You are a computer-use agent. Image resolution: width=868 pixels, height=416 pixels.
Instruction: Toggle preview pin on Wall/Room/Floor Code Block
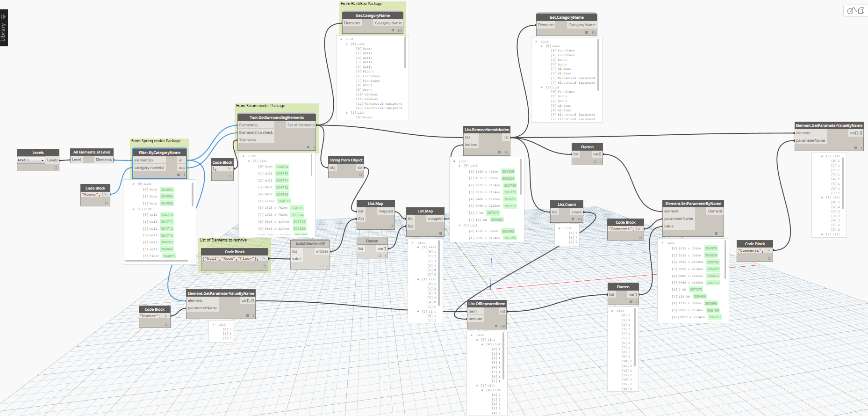[x=265, y=267]
